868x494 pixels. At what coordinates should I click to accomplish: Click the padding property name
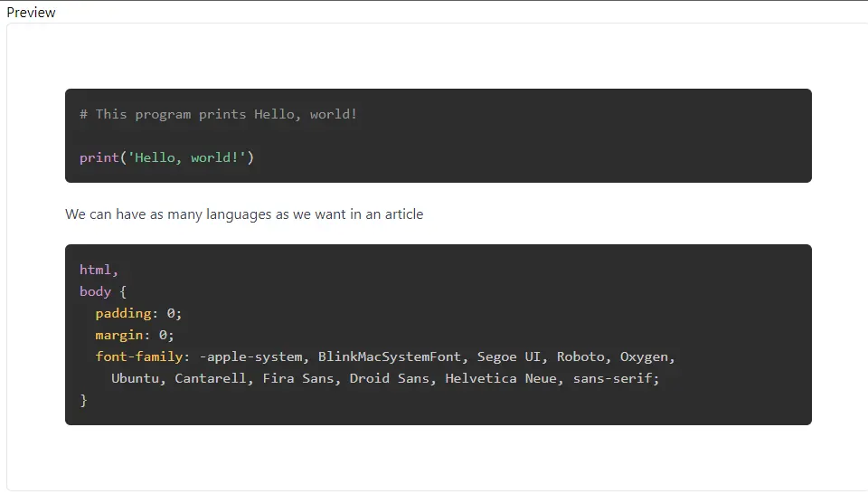coord(123,313)
